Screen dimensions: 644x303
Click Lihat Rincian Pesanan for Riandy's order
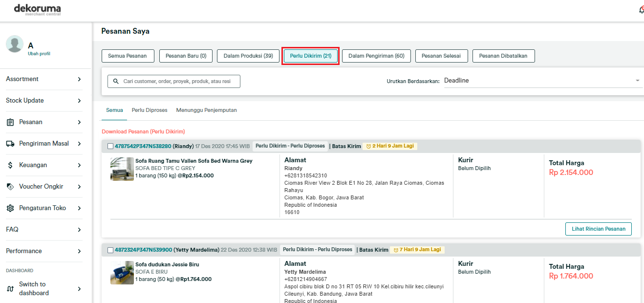(599, 229)
